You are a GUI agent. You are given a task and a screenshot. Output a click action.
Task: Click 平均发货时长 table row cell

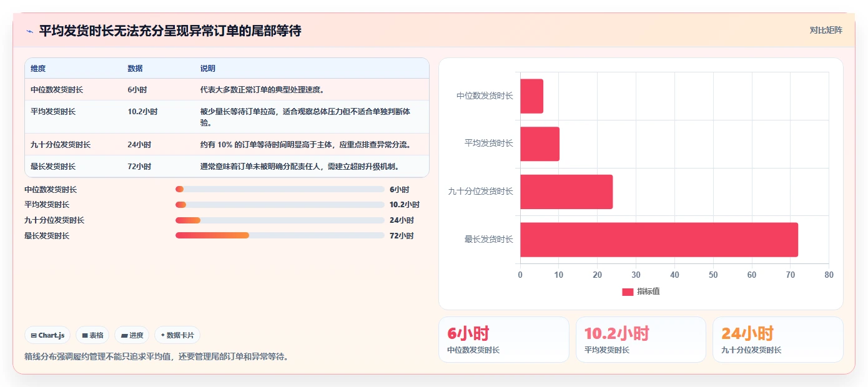(53, 112)
